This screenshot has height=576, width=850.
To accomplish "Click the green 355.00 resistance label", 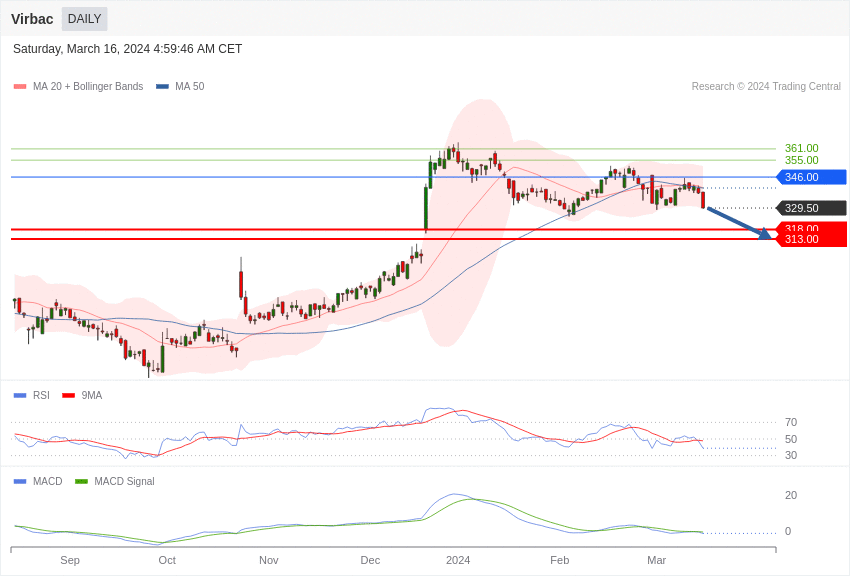I will click(801, 160).
